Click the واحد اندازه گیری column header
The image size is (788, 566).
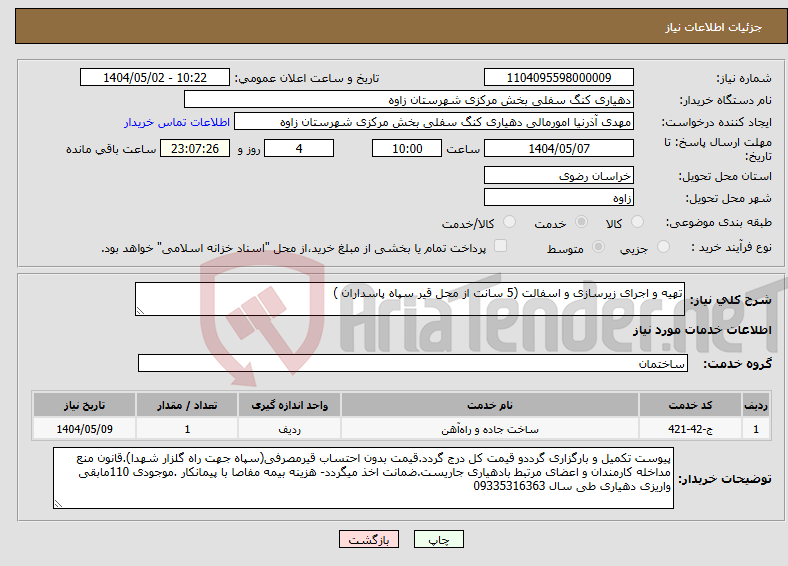[x=289, y=405]
